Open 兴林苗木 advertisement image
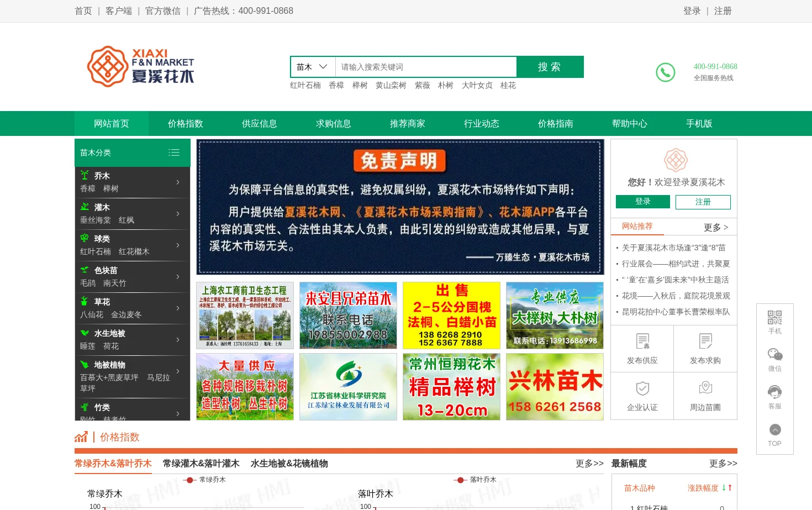The image size is (812, 510). pyautogui.click(x=555, y=387)
